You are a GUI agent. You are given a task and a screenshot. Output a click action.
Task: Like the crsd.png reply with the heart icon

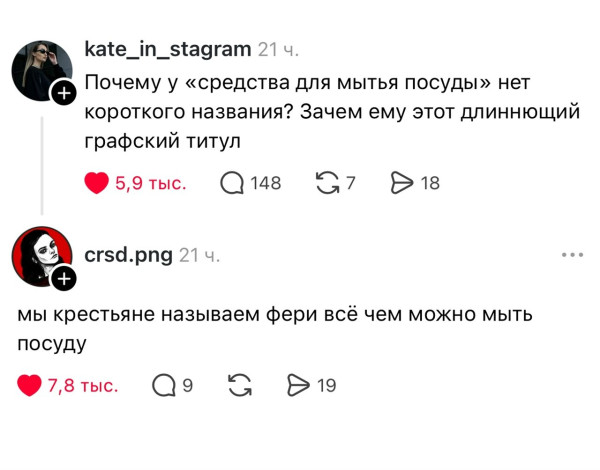(x=30, y=385)
